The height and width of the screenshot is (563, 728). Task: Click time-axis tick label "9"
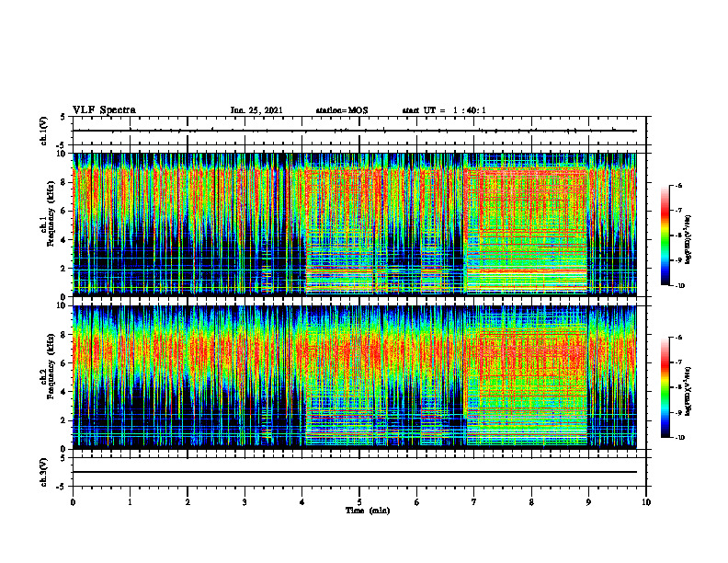[588, 502]
